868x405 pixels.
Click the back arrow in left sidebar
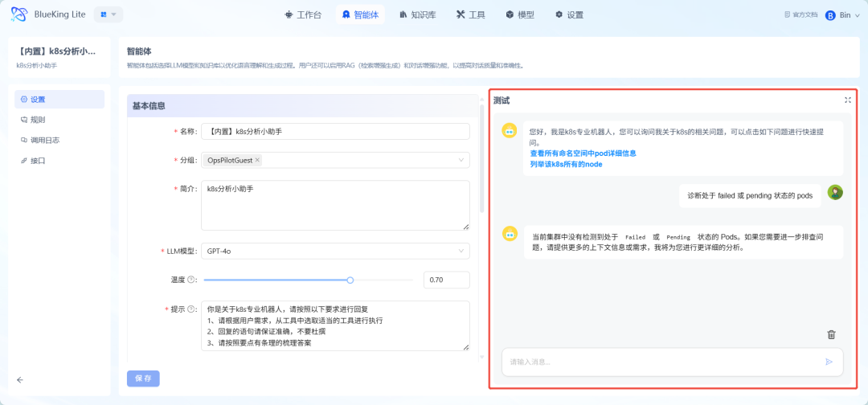[x=20, y=380]
